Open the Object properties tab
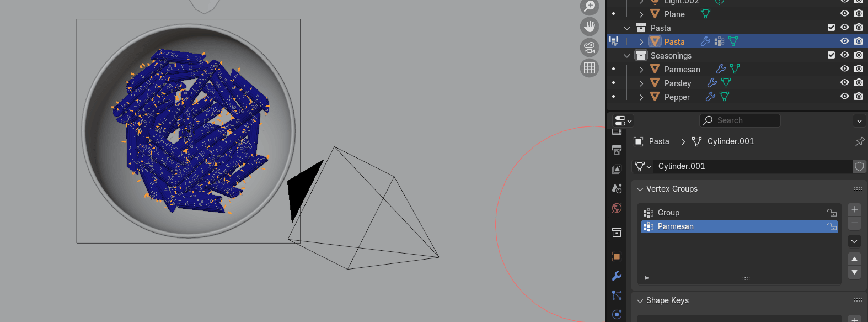The width and height of the screenshot is (868, 322). coord(617,256)
